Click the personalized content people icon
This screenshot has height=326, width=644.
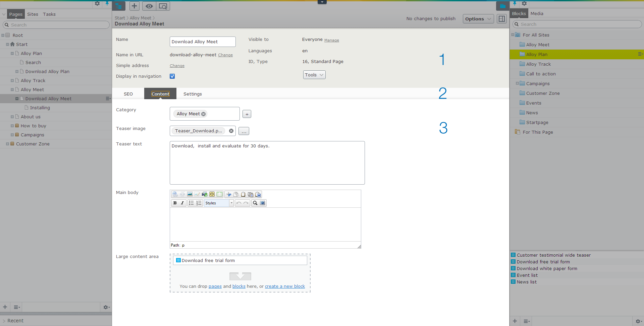tap(219, 194)
